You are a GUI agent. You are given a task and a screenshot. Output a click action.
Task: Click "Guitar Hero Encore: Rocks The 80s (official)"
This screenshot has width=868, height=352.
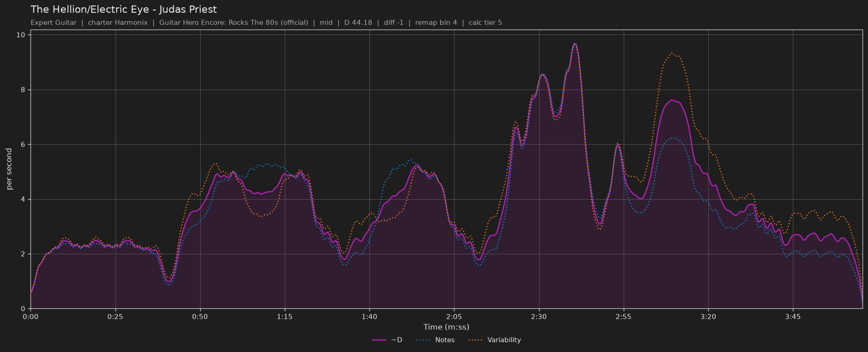click(233, 23)
